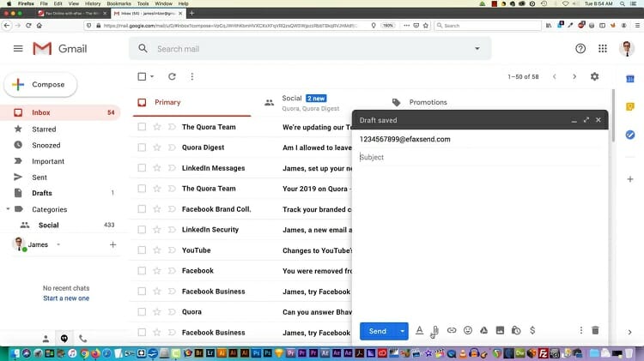Click Start a new one chat link
Viewport: 644px width, 361px height.
pos(66,298)
